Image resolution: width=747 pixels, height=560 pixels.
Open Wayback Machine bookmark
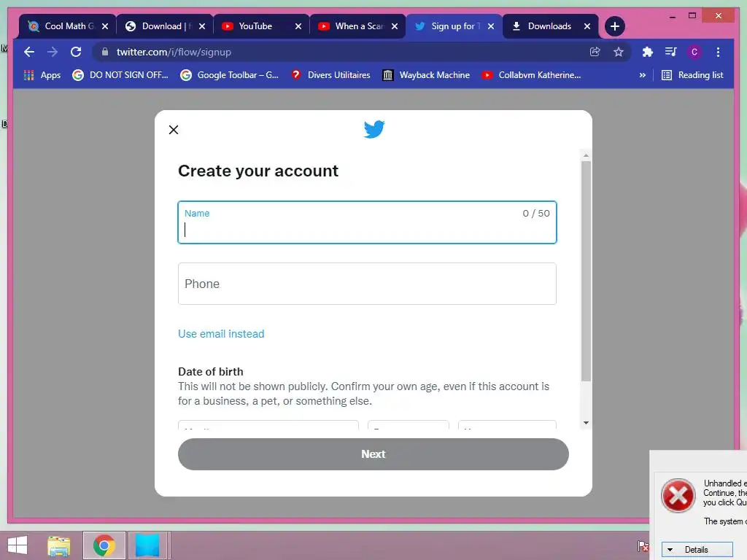426,75
